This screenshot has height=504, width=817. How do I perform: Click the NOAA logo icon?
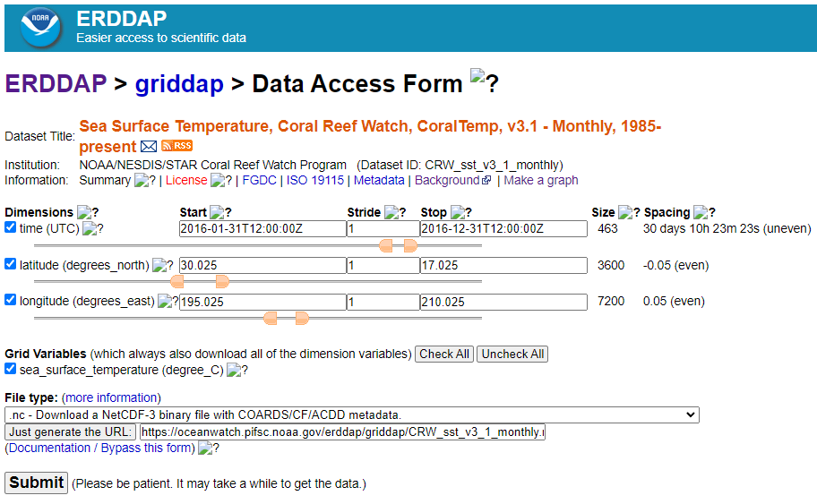[40, 27]
